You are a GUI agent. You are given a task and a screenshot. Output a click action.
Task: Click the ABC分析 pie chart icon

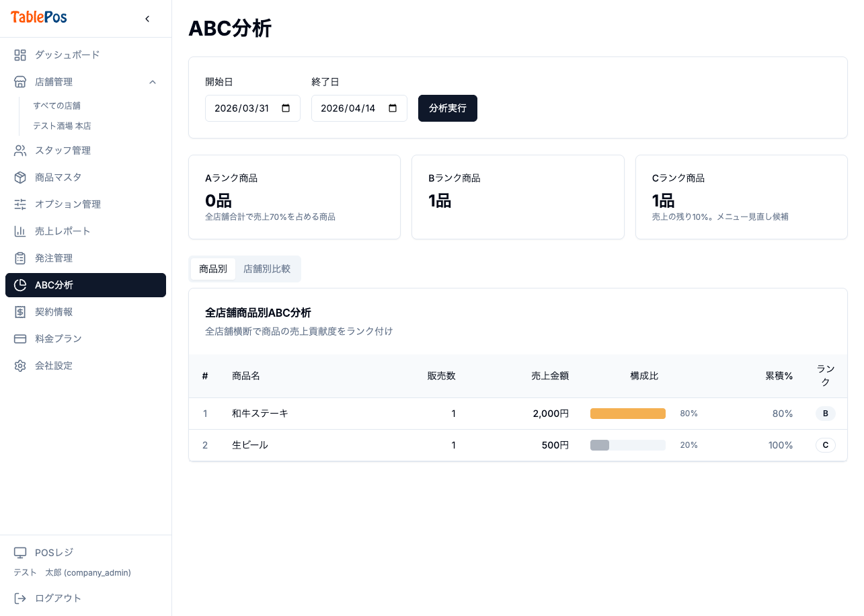click(x=20, y=285)
